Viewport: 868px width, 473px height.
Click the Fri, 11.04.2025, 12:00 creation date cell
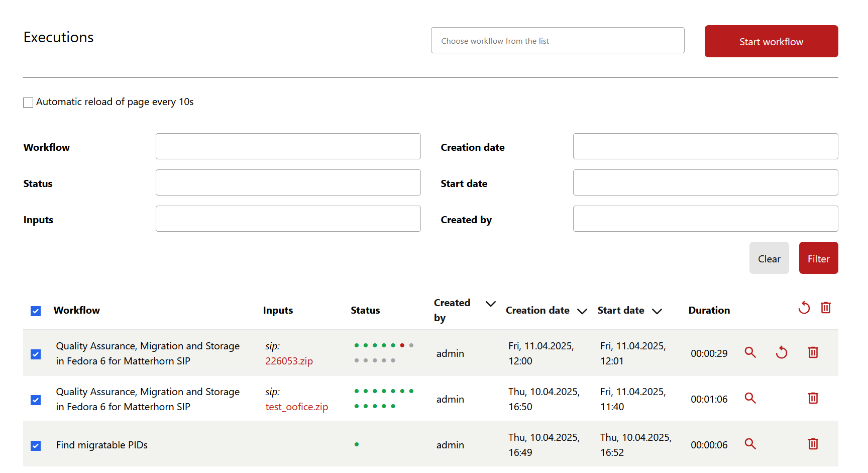tap(541, 353)
